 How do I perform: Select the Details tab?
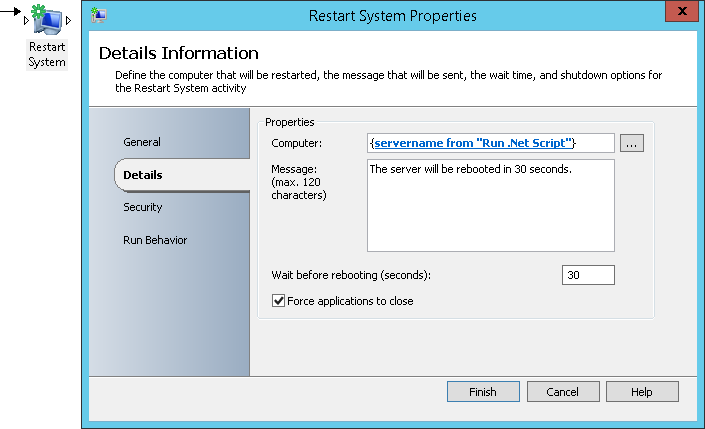click(x=183, y=175)
